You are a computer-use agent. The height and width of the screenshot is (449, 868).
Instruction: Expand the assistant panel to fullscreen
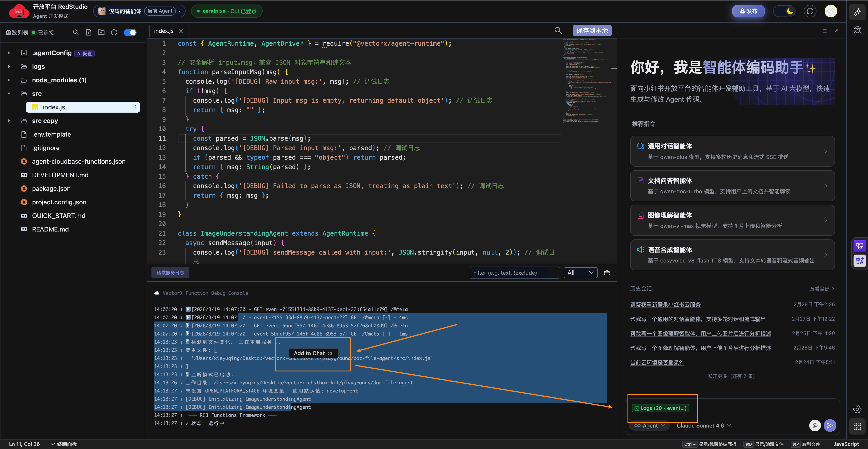click(x=836, y=31)
